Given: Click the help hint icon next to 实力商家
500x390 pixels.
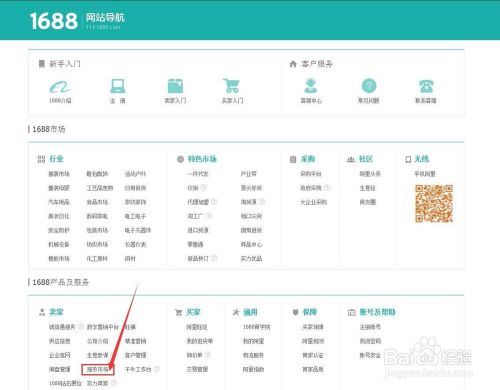Looking at the screenshot, I should [113, 383].
